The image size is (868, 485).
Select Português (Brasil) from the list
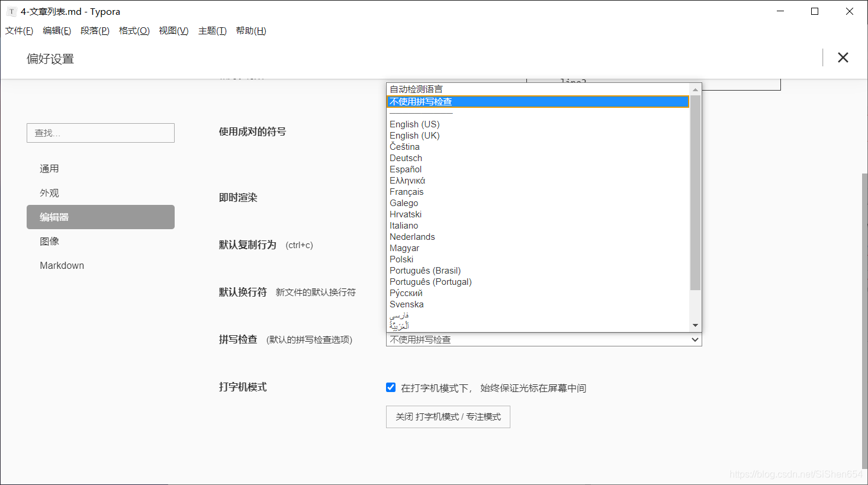(538, 271)
